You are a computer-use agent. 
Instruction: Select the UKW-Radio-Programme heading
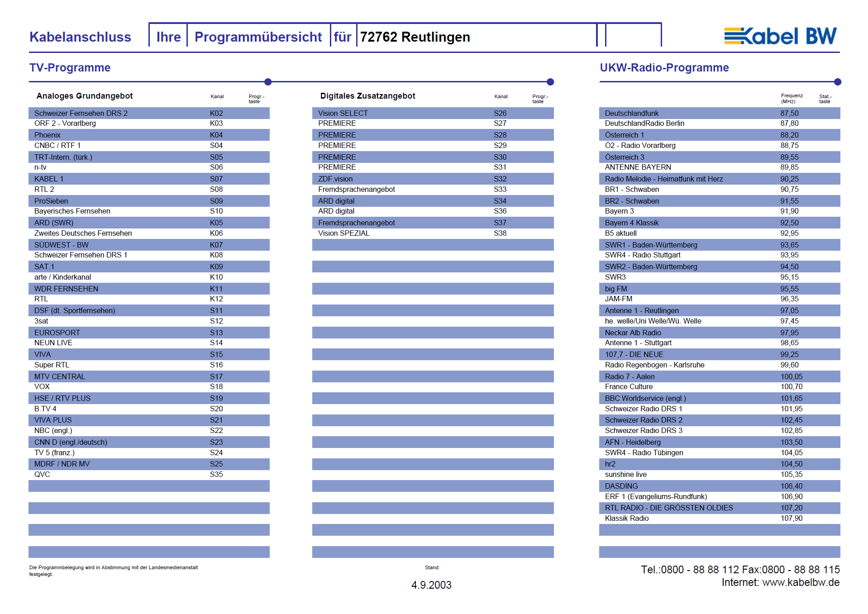pyautogui.click(x=664, y=67)
